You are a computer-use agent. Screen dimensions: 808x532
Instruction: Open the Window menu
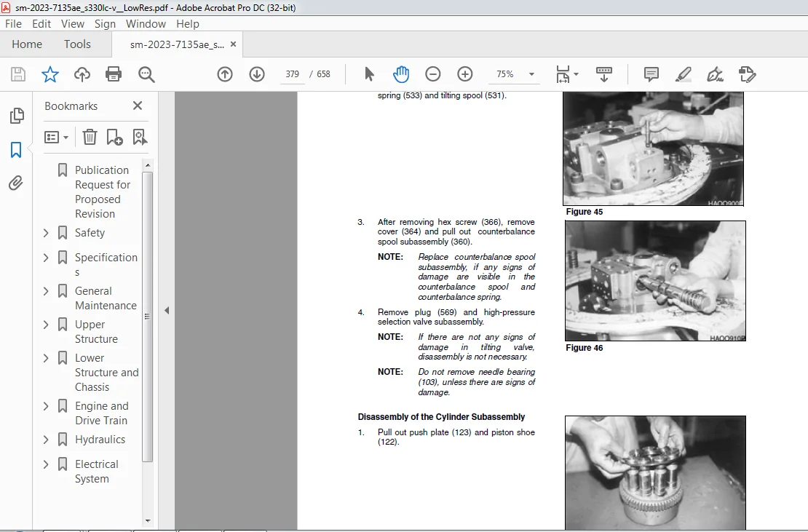[x=146, y=24]
